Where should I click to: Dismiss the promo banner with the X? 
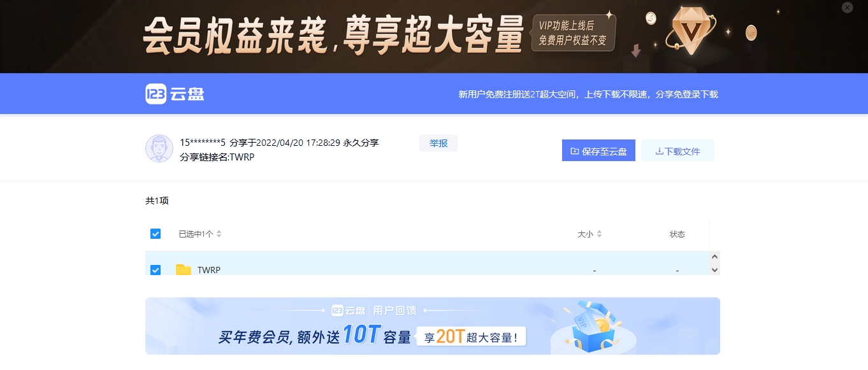pyautogui.click(x=848, y=8)
